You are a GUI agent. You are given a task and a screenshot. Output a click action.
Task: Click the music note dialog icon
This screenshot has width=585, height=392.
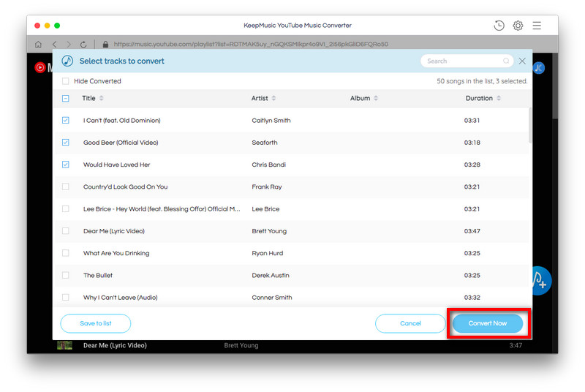[67, 61]
